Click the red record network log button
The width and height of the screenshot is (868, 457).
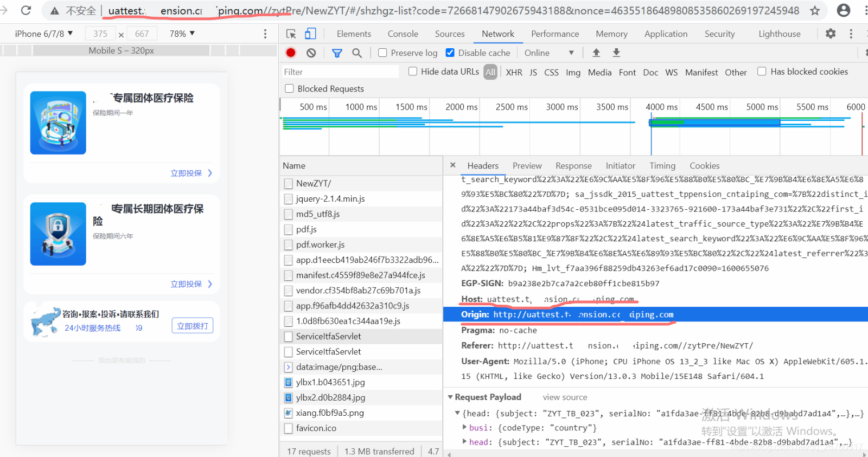291,53
